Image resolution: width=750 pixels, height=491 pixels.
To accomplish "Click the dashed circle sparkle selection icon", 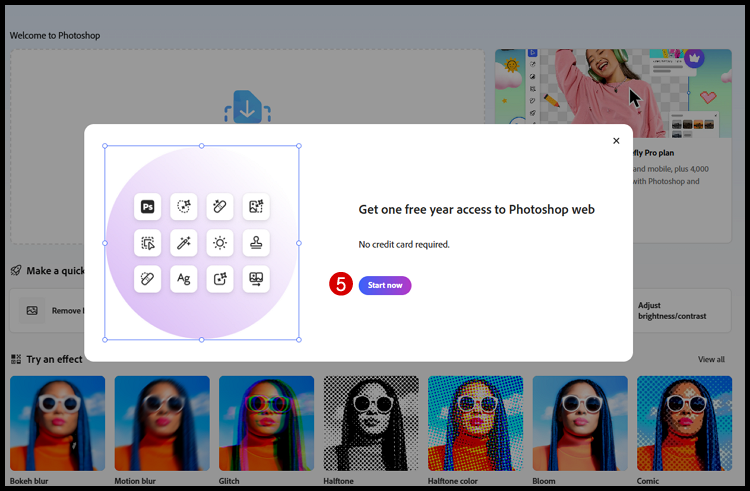I will point(183,207).
